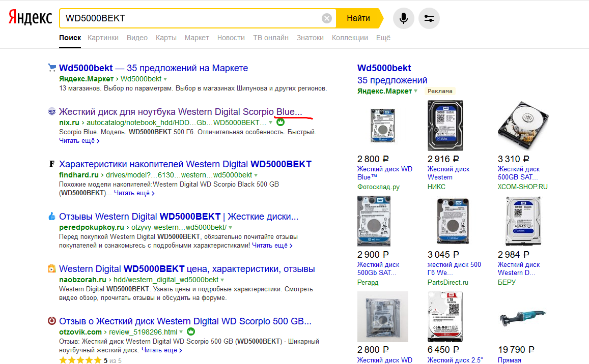The image size is (589, 364).
Task: Click the peredpokupkoy.ru thumbs-up favicon
Action: pyautogui.click(x=52, y=216)
